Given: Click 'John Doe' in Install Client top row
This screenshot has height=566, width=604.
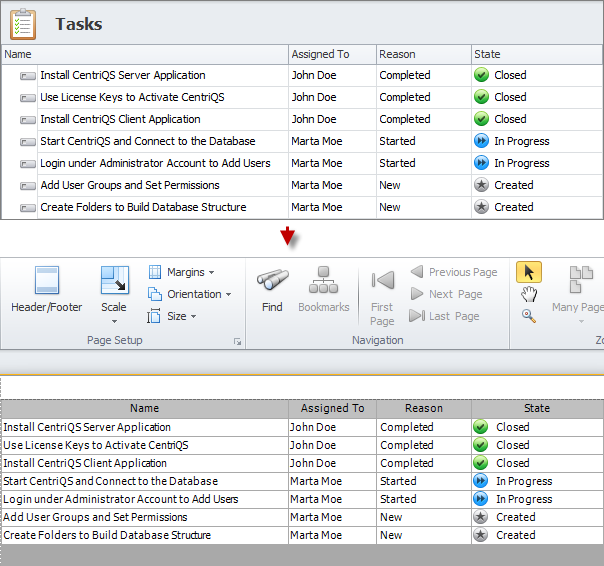Looking at the screenshot, I should pyautogui.click(x=314, y=119).
